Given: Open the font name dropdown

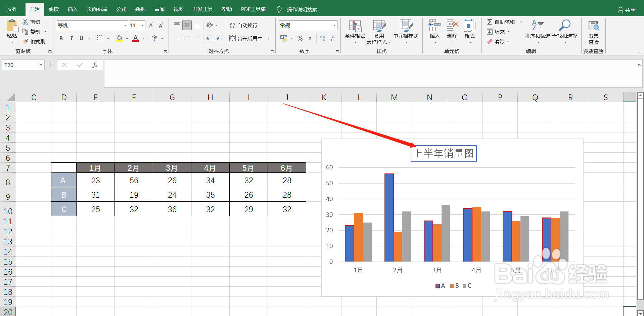Looking at the screenshot, I should (x=125, y=25).
